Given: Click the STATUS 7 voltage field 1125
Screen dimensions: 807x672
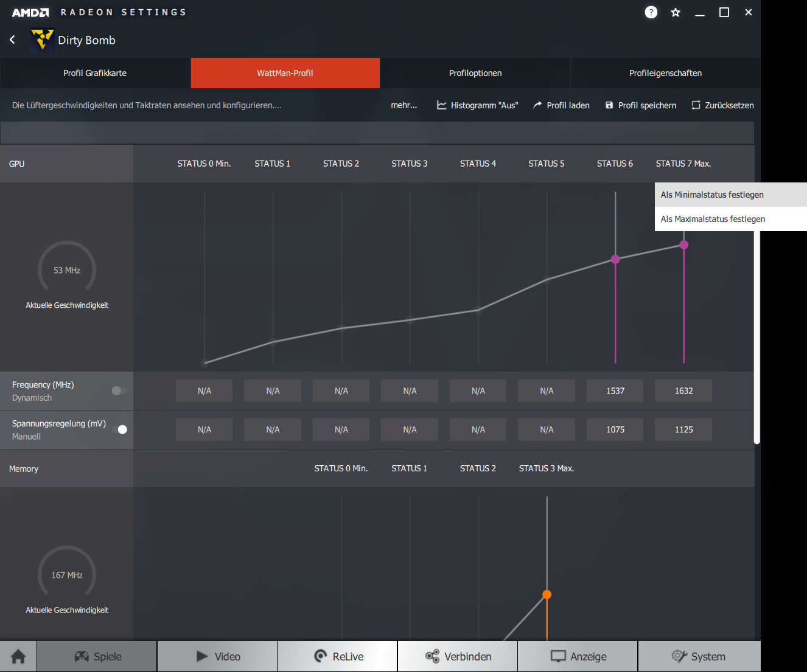Looking at the screenshot, I should (x=683, y=429).
